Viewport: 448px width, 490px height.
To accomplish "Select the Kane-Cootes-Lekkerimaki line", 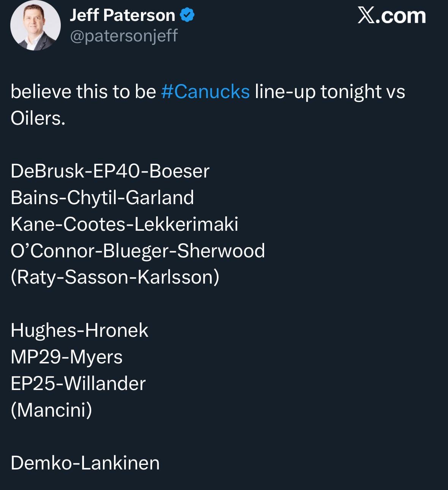I will (x=124, y=224).
